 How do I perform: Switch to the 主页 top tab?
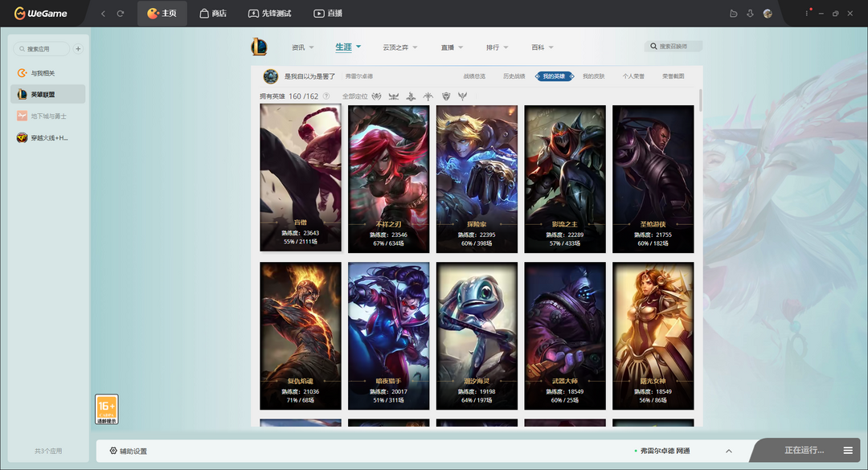click(162, 14)
